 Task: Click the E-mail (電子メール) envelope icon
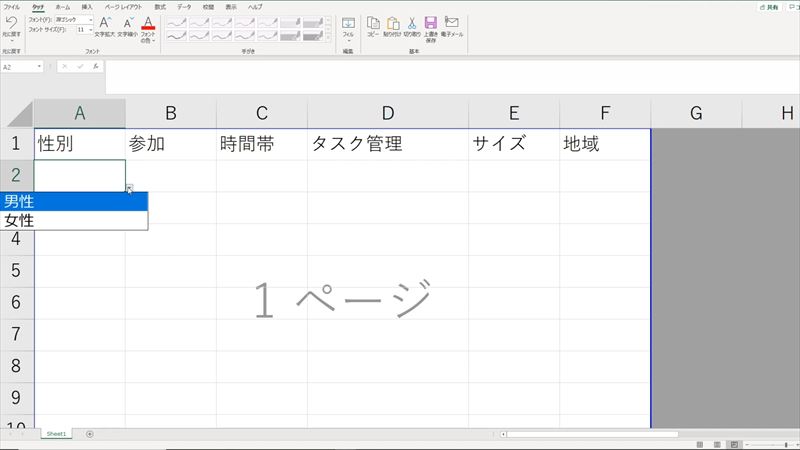click(451, 23)
